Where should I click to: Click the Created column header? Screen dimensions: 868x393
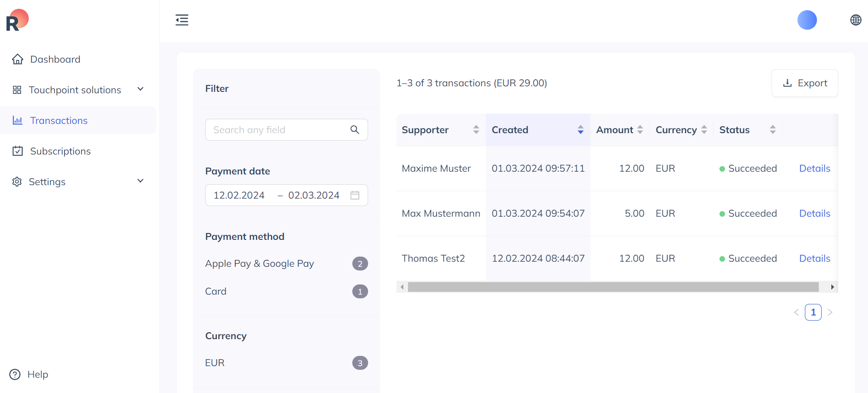pos(538,130)
